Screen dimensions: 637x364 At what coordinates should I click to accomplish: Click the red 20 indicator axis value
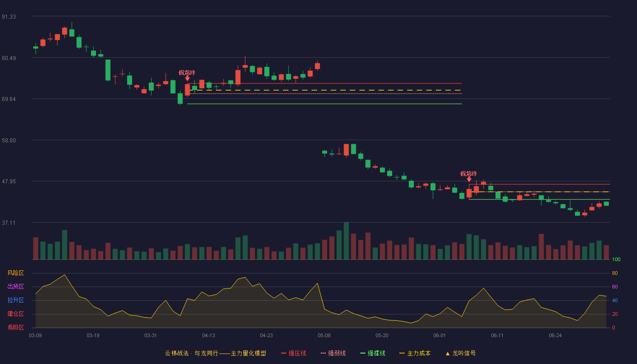coord(615,314)
